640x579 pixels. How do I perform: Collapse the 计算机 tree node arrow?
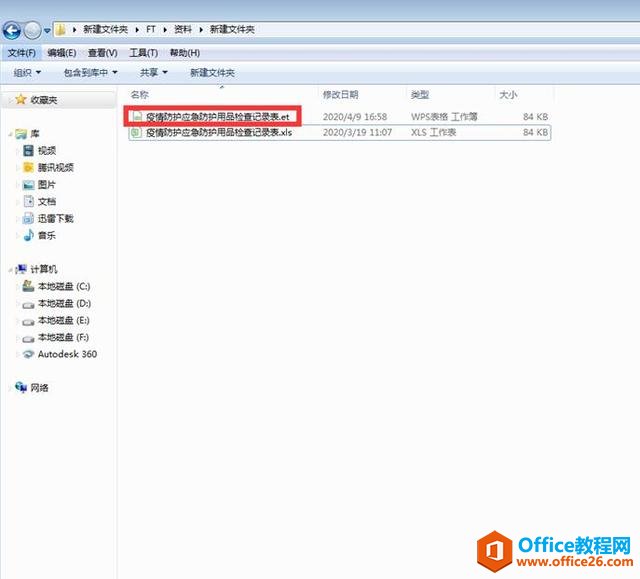click(10, 269)
